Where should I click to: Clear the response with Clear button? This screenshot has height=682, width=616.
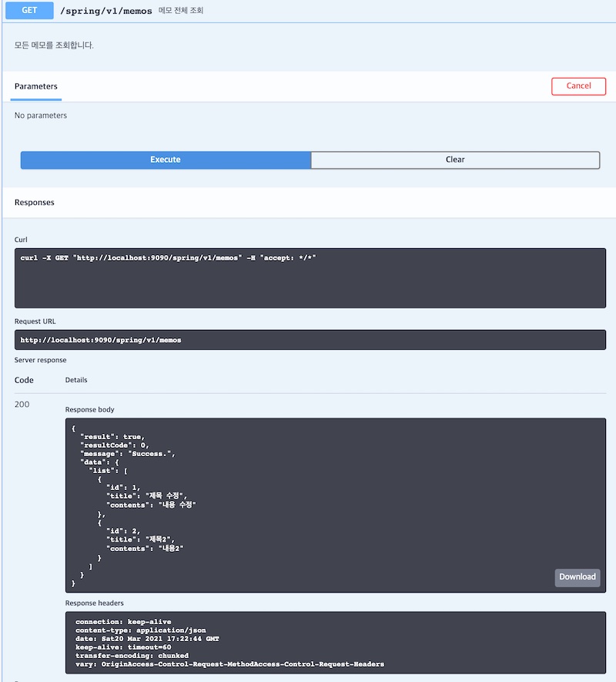[x=455, y=160]
